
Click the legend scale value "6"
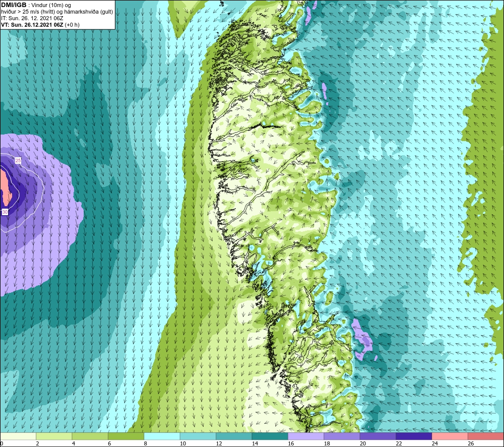tap(109, 443)
